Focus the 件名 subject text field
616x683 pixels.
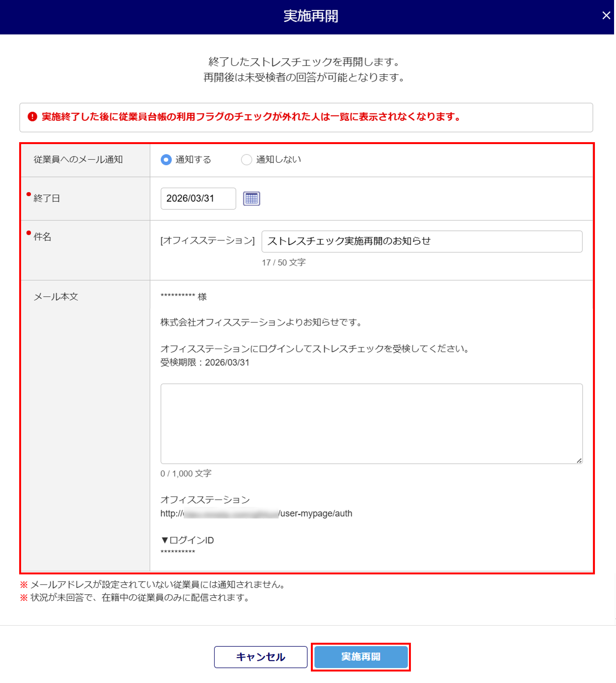click(x=421, y=241)
